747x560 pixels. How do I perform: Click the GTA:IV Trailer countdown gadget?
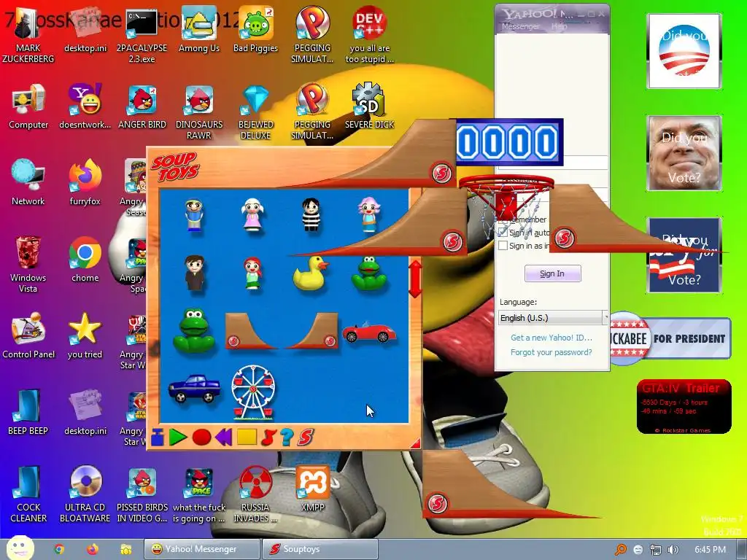point(684,406)
